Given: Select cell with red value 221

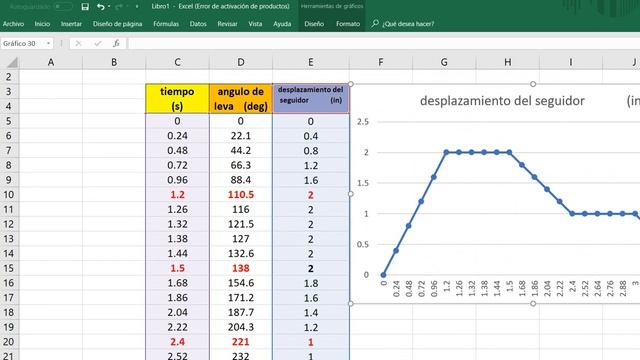Looking at the screenshot, I should click(x=241, y=342).
